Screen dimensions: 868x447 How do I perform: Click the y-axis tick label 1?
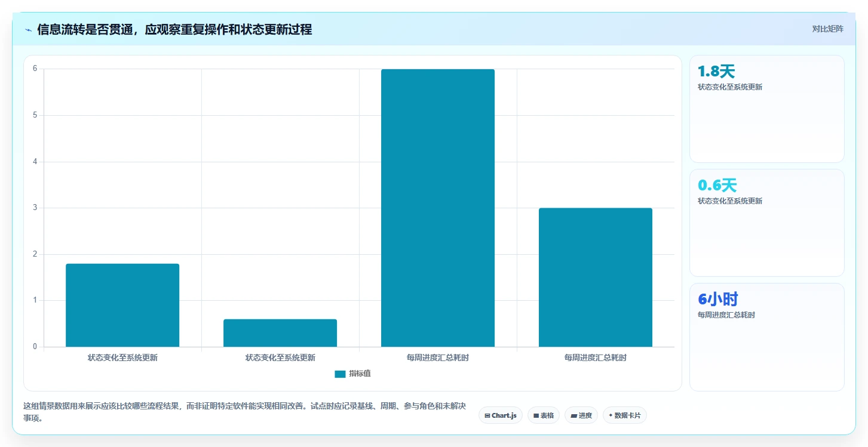coord(35,300)
